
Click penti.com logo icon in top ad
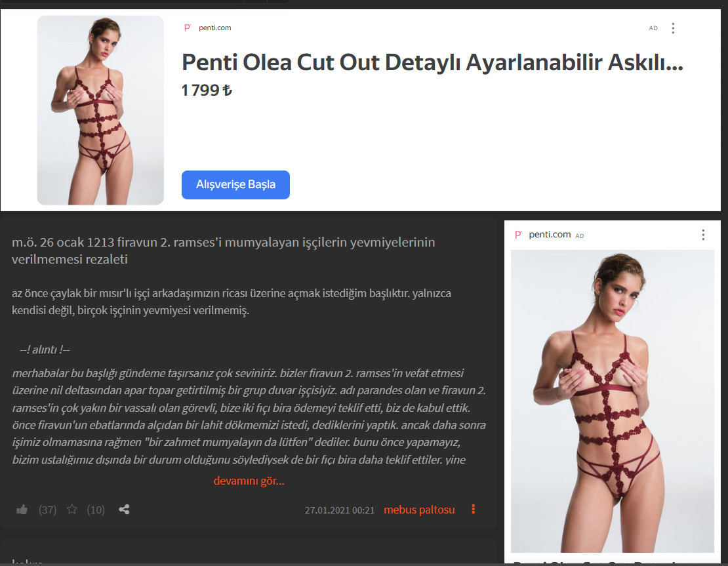point(188,28)
